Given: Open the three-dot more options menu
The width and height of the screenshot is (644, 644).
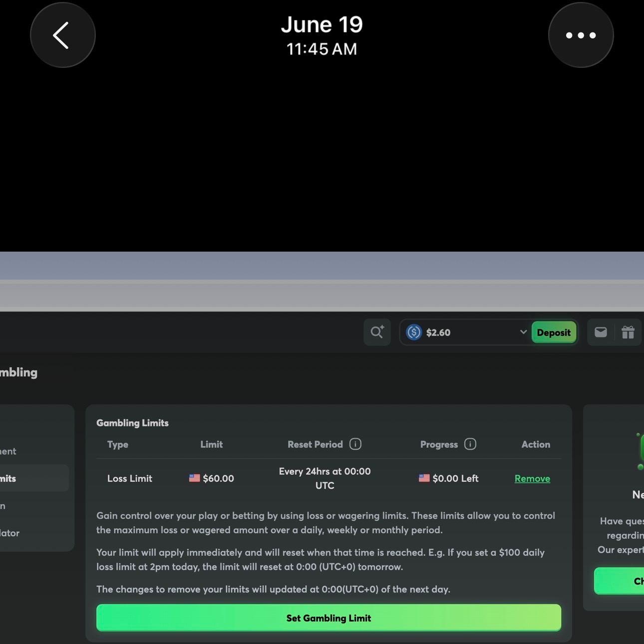Looking at the screenshot, I should click(581, 35).
